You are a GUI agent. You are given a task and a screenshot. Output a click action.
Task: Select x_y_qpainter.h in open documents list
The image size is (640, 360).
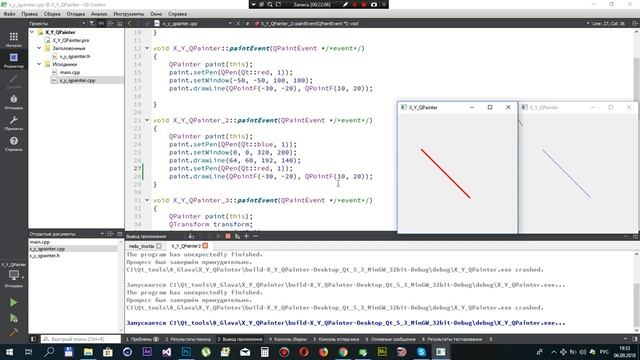click(44, 256)
